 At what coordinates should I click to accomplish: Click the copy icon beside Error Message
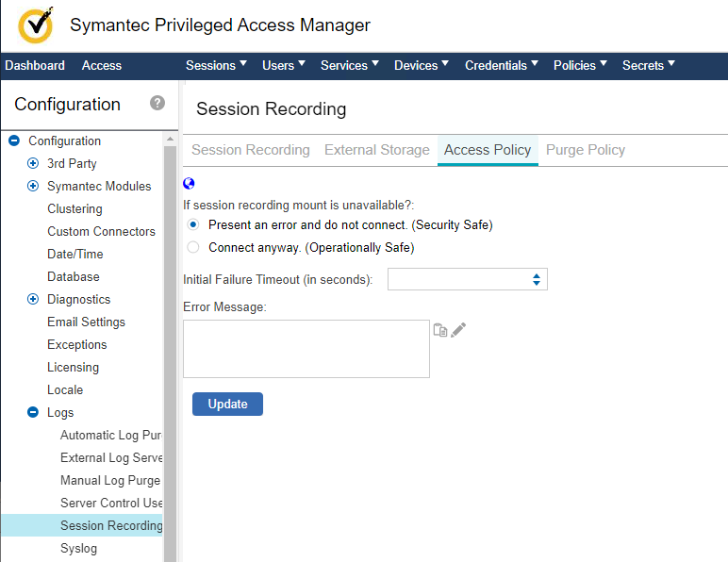tap(439, 330)
